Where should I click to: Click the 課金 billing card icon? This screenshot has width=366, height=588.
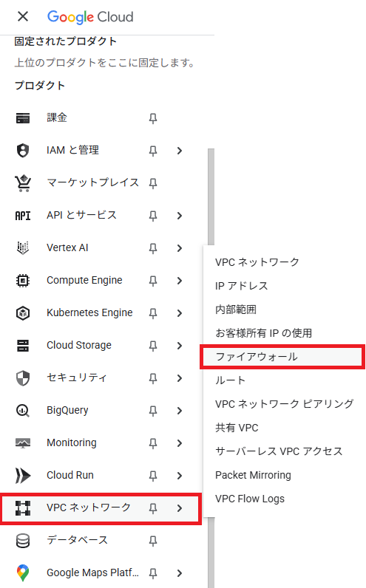click(23, 118)
